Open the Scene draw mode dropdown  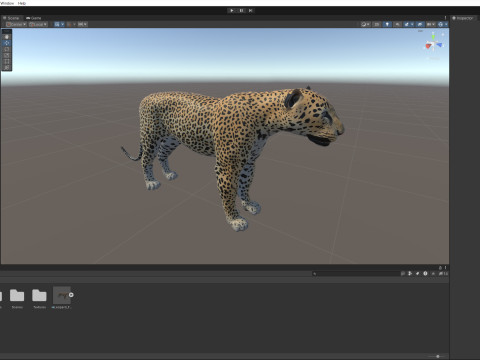[x=365, y=24]
